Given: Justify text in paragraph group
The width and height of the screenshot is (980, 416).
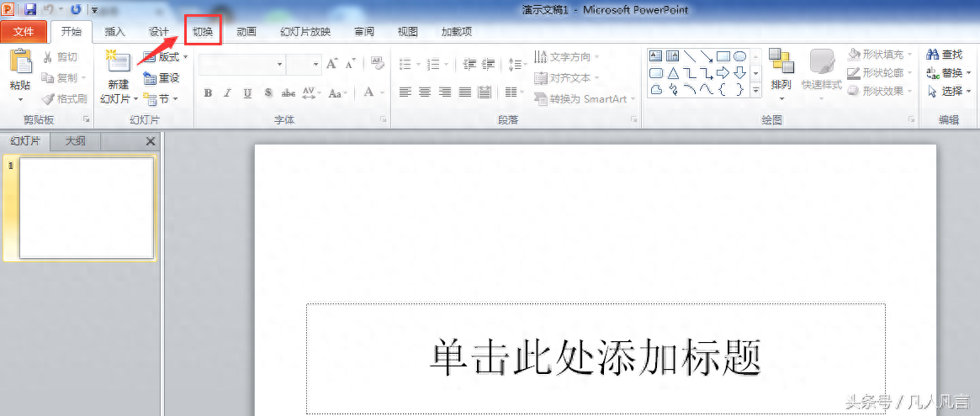Looking at the screenshot, I should click(x=465, y=92).
